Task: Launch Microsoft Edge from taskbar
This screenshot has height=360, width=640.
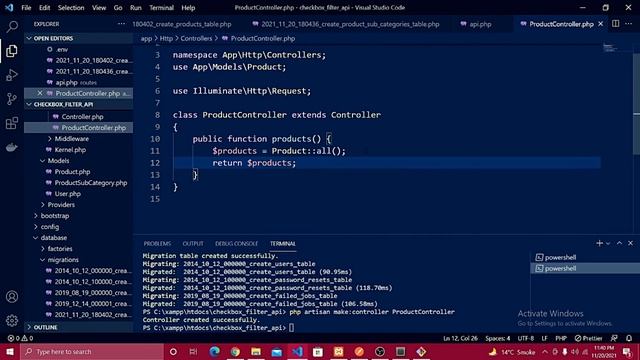Action: coord(214,351)
